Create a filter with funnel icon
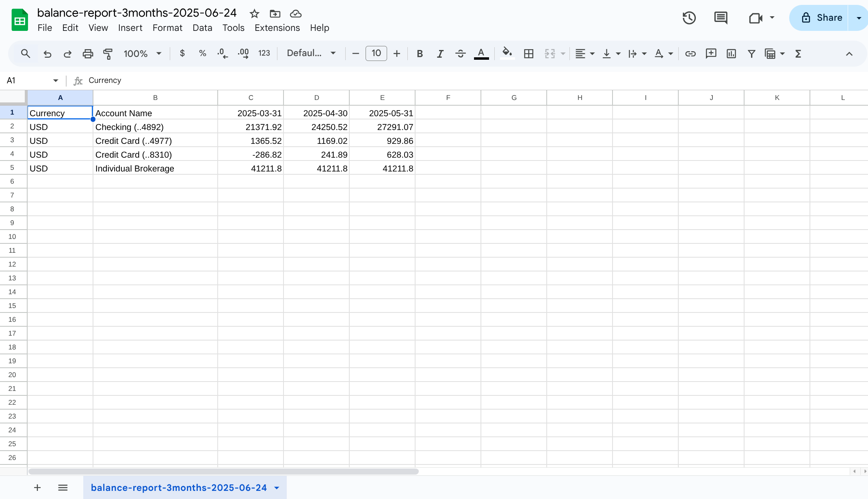The width and height of the screenshot is (868, 499). click(751, 54)
